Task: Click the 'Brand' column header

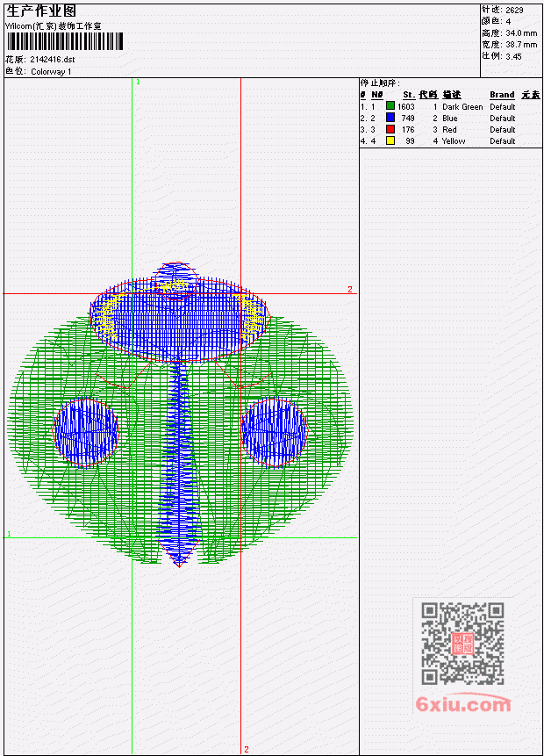Action: click(x=502, y=95)
